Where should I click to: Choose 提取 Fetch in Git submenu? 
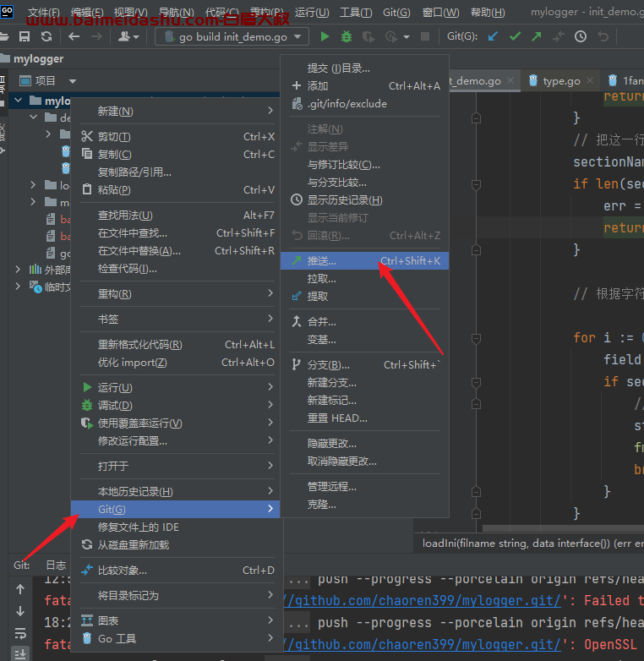point(364,297)
